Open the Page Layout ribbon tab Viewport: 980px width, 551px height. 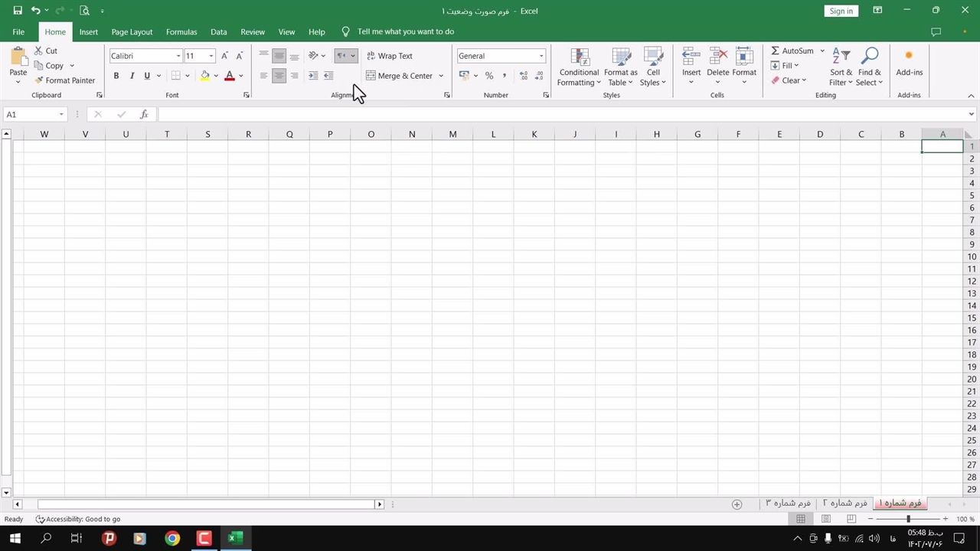click(x=132, y=32)
